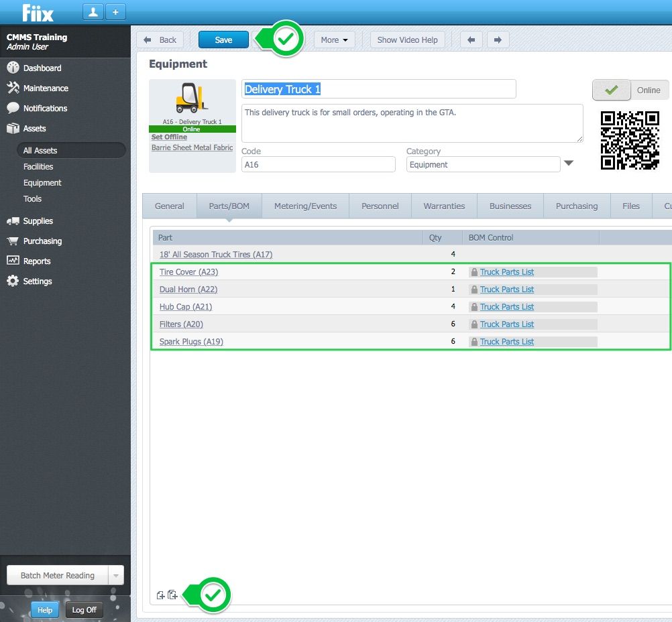Click the forklift asset image
This screenshot has width=672, height=622.
[x=192, y=98]
